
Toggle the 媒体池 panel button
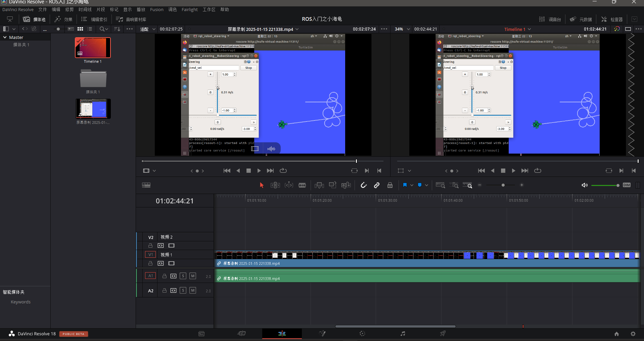(34, 19)
